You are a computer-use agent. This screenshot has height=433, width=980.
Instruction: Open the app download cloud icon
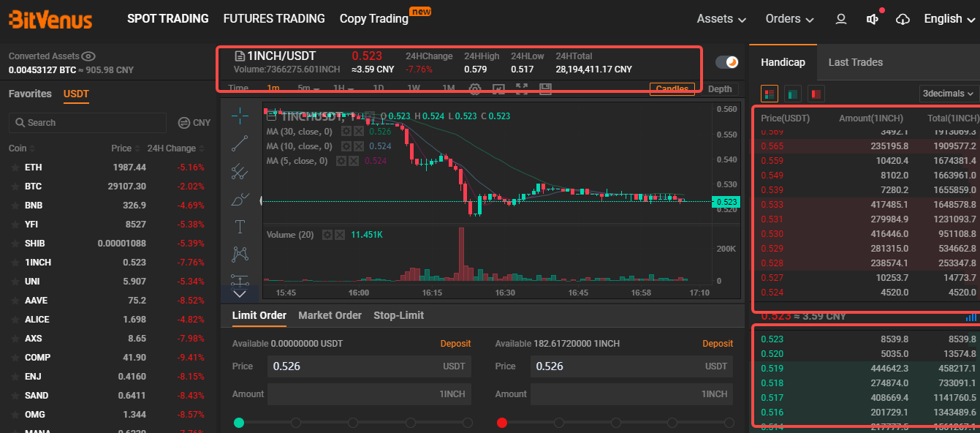click(903, 19)
